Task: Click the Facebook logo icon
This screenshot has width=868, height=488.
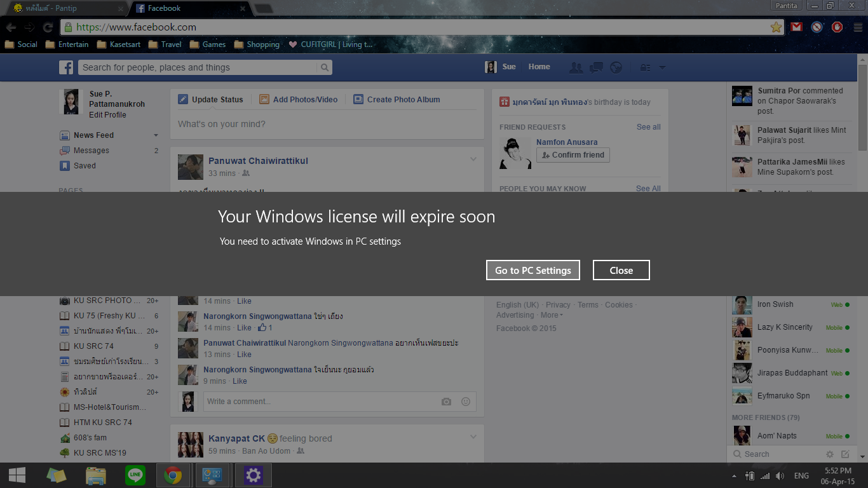Action: (66, 67)
